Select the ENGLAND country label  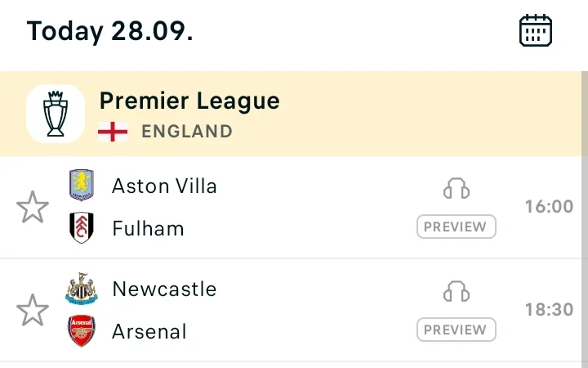pyautogui.click(x=187, y=132)
